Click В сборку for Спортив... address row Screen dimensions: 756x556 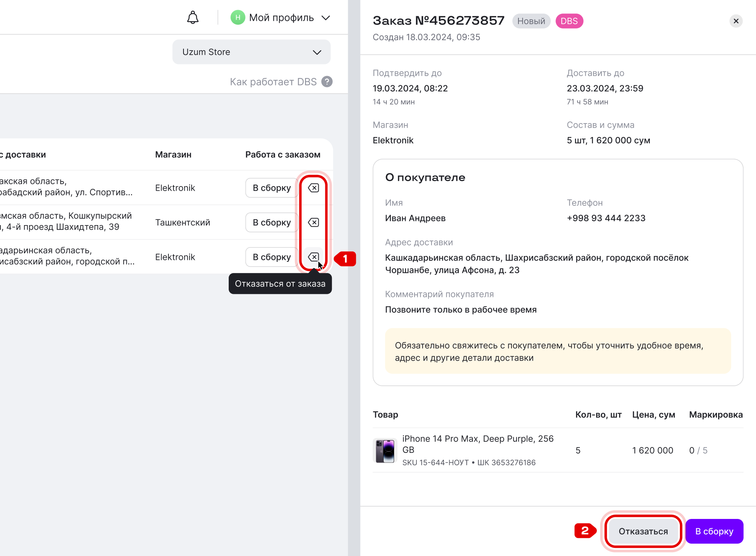[272, 188]
